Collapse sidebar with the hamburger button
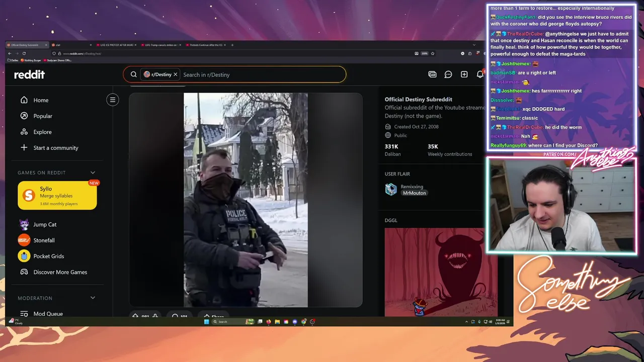The image size is (644, 362). (x=113, y=100)
